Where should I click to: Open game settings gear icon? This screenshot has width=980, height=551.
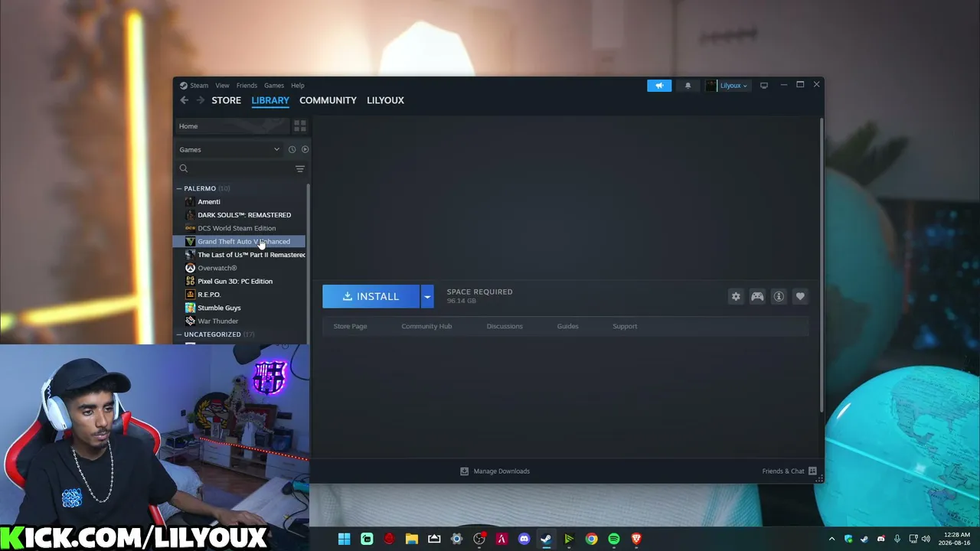point(736,296)
